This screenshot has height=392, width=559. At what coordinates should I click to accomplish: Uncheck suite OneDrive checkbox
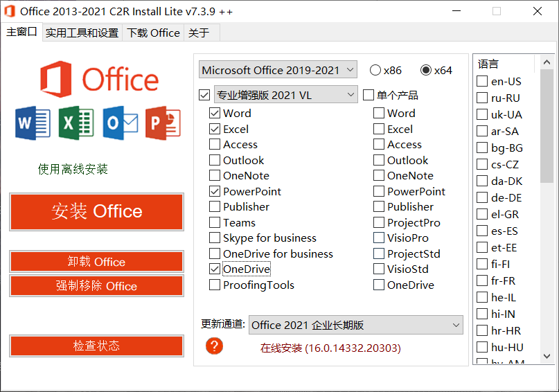click(215, 269)
